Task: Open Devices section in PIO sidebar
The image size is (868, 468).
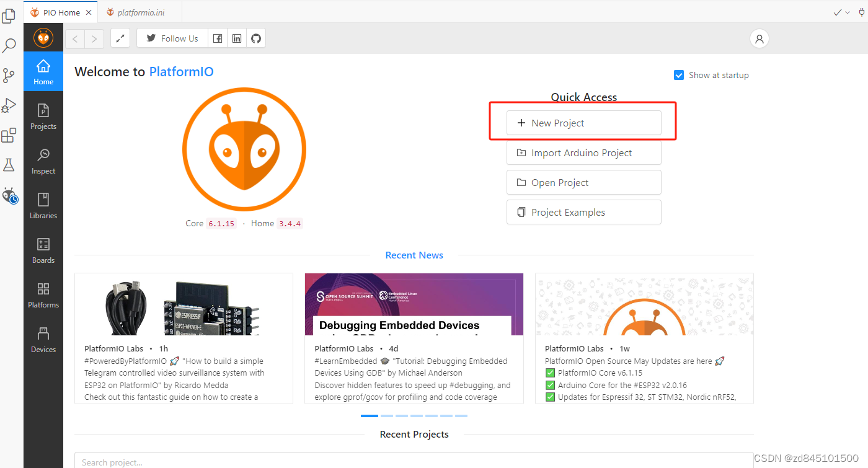Action: (43, 339)
